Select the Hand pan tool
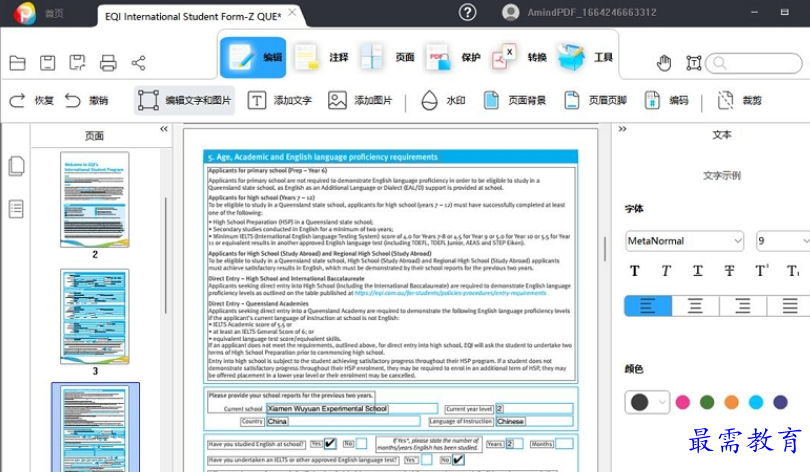This screenshot has height=472, width=810. [x=664, y=63]
